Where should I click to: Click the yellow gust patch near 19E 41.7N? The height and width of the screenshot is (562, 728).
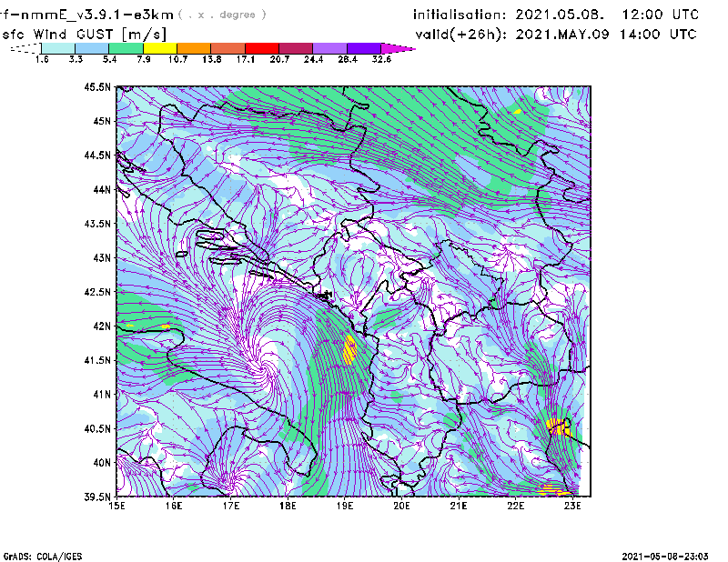pos(349,349)
